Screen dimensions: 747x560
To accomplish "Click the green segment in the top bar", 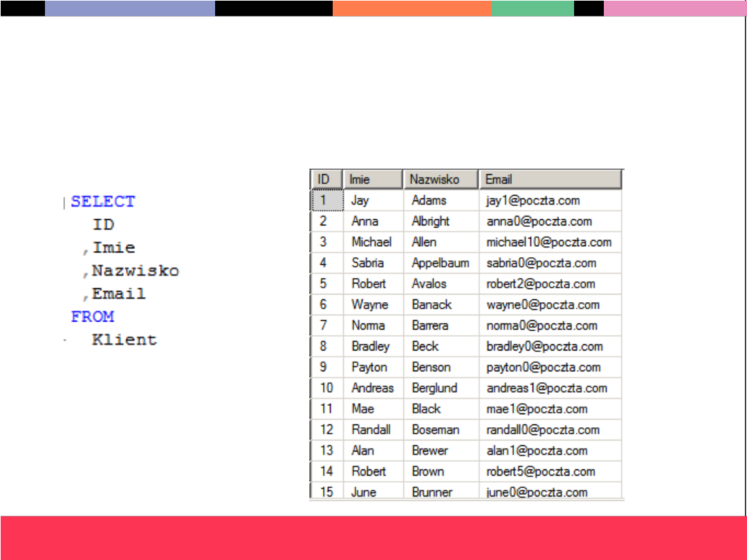I will pos(533,8).
